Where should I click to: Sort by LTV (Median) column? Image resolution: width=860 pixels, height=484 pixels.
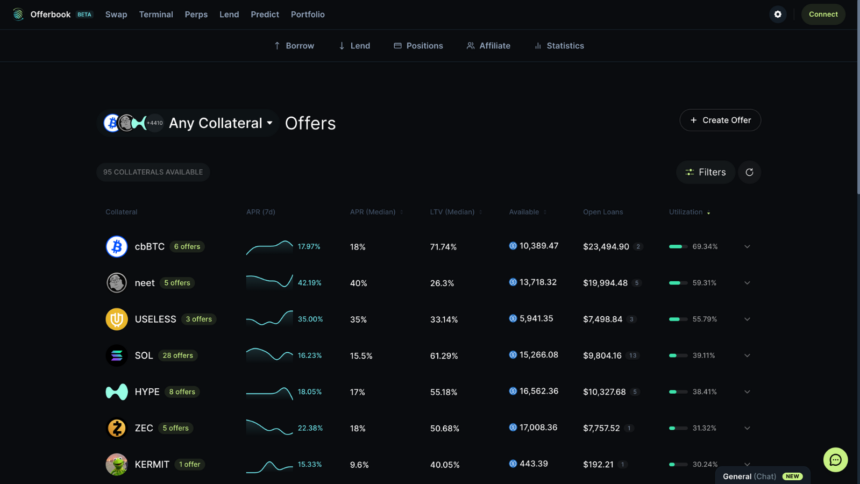[456, 212]
